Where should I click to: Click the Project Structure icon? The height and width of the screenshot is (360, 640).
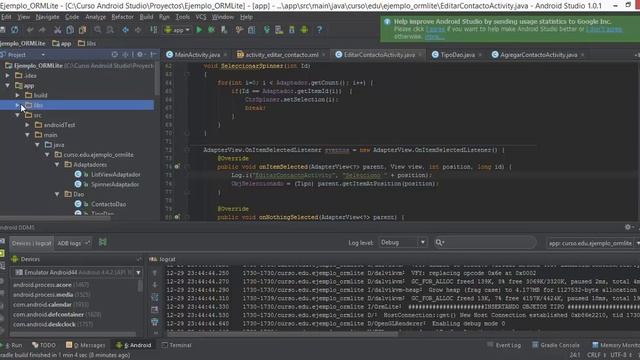pos(252,30)
